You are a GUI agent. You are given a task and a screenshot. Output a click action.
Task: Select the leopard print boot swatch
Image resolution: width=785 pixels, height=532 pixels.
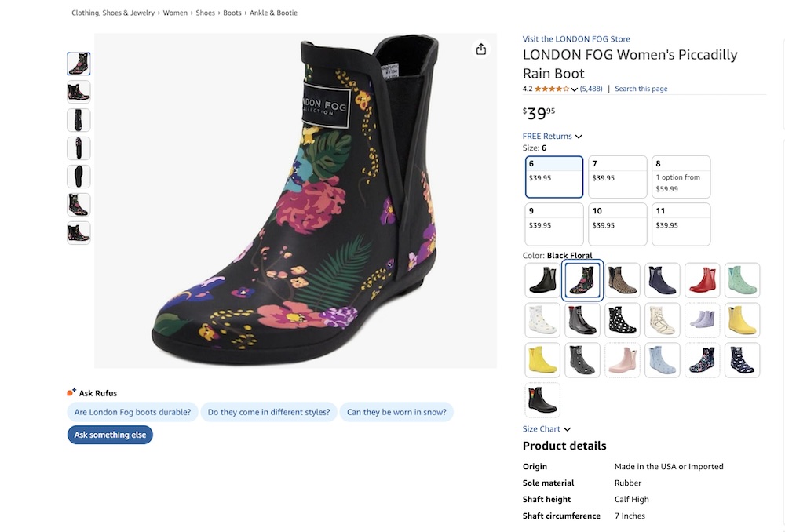[623, 280]
